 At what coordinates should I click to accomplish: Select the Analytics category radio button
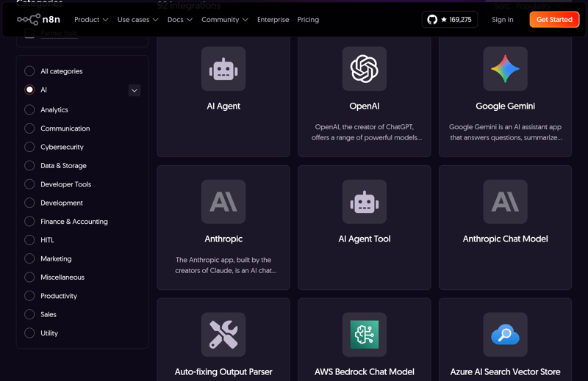[x=29, y=109]
